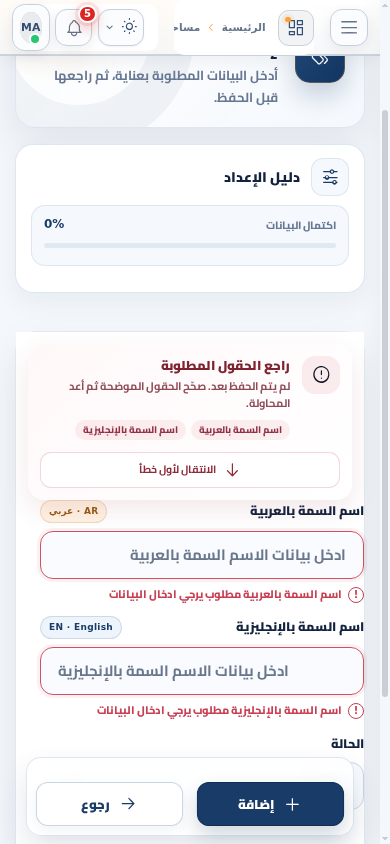Click error icon under English name field
This screenshot has height=844, width=390.
(356, 711)
